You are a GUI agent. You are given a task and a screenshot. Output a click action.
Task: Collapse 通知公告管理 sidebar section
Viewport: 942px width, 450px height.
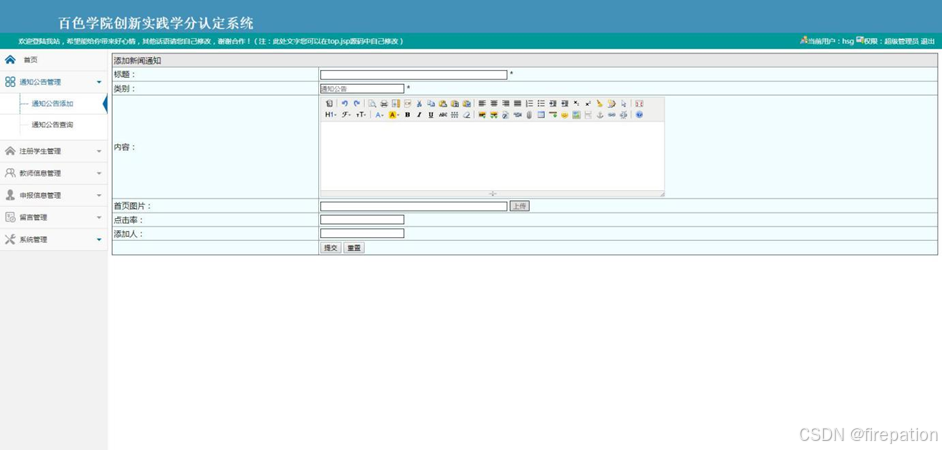point(53,82)
